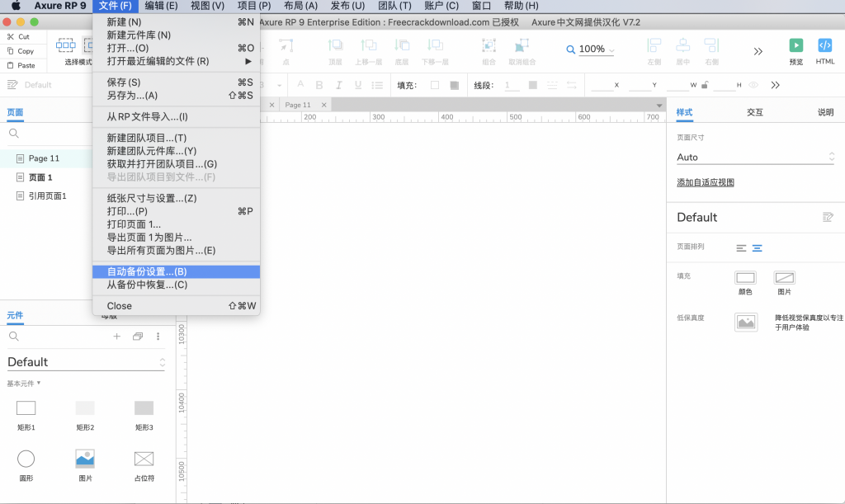Open the Auto page size dropdown
The width and height of the screenshot is (845, 504).
(754, 157)
